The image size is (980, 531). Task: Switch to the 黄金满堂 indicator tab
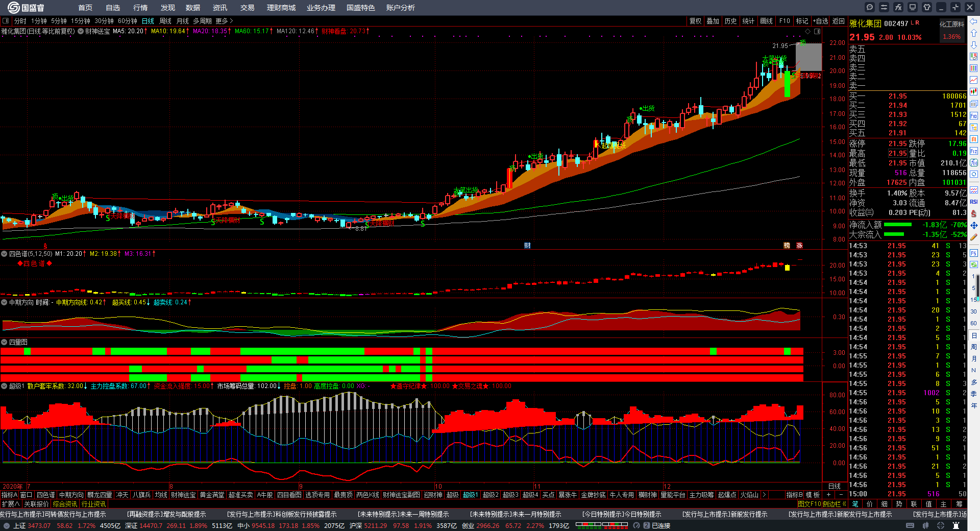pyautogui.click(x=212, y=495)
